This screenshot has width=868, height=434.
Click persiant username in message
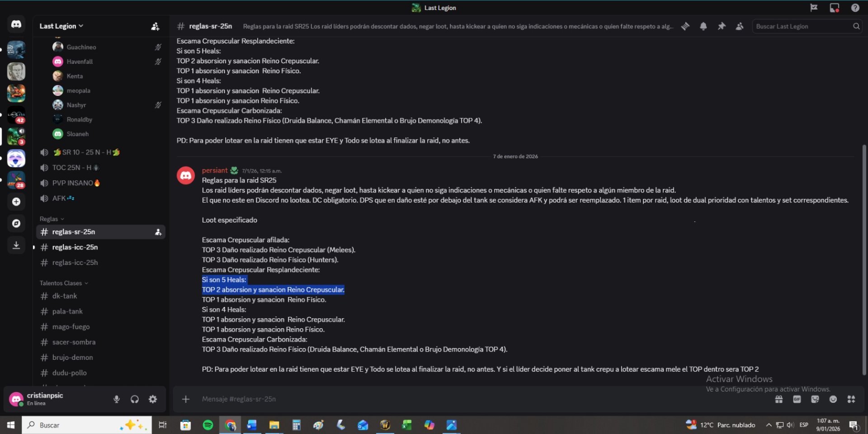click(x=215, y=170)
